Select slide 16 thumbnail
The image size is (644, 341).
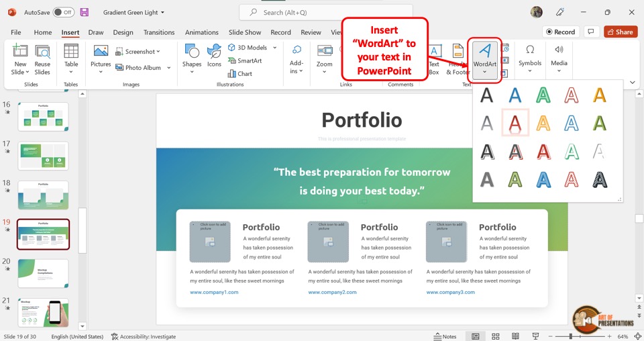43,117
